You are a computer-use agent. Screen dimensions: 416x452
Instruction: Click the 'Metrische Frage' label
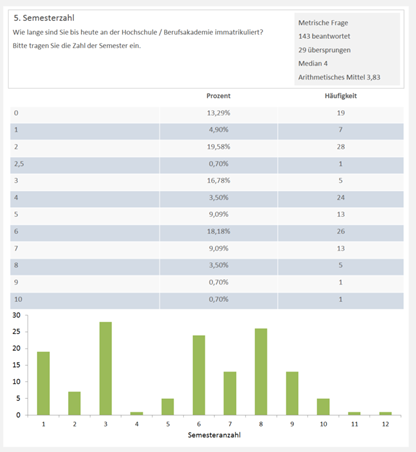click(x=323, y=23)
